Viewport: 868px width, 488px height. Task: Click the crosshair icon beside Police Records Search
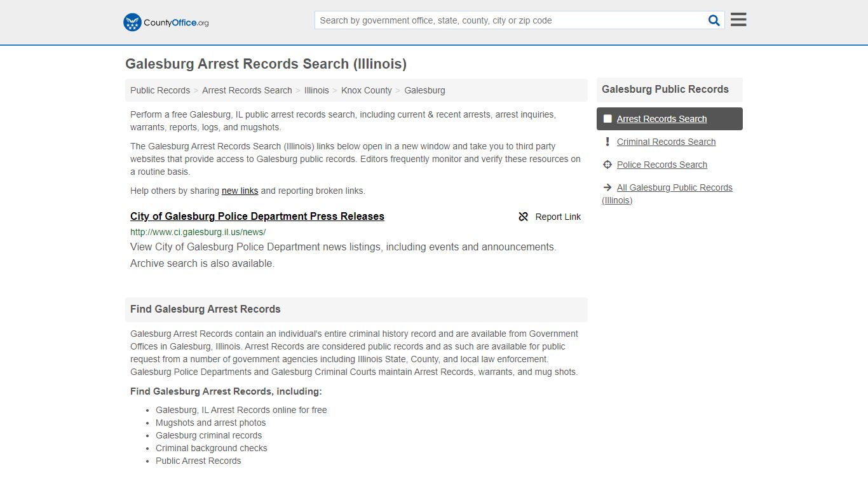pos(607,165)
